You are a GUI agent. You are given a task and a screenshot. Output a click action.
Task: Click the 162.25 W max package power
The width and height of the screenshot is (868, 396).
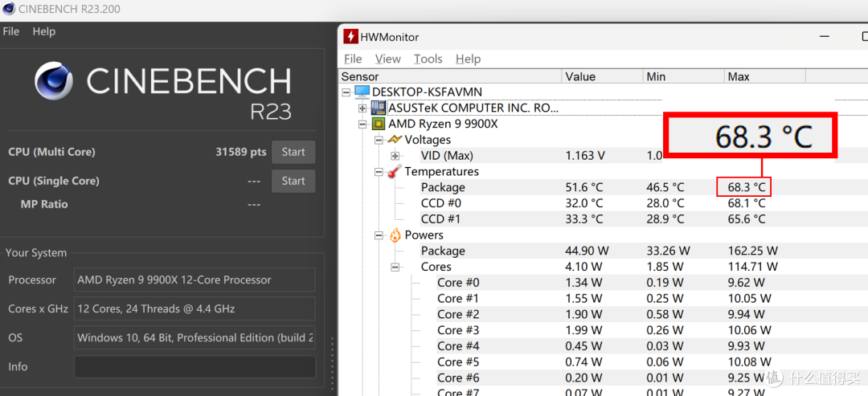click(753, 251)
